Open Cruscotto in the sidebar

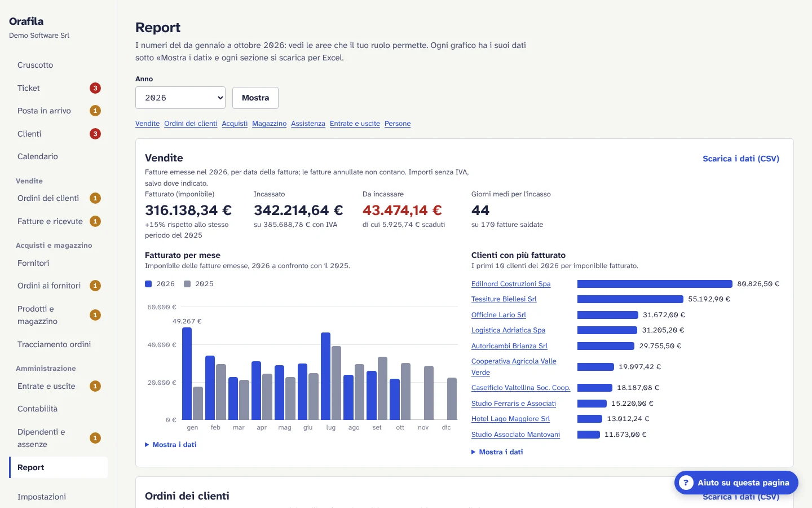tap(59, 65)
